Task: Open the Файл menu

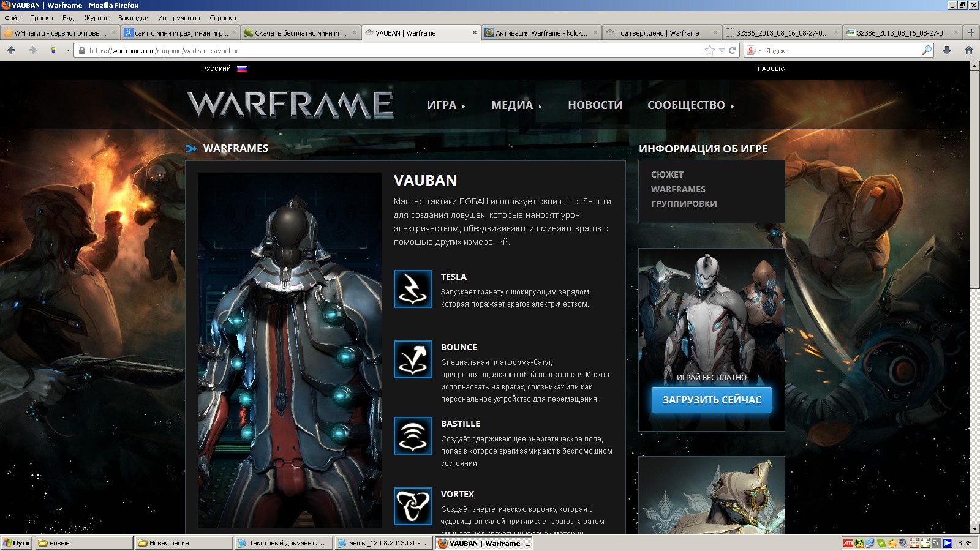Action: click(12, 18)
